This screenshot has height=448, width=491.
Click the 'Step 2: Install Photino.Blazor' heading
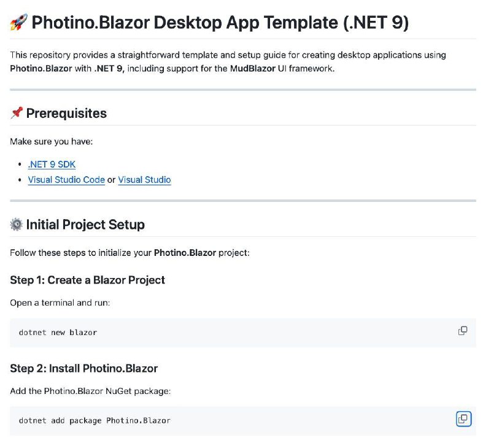coord(83,368)
